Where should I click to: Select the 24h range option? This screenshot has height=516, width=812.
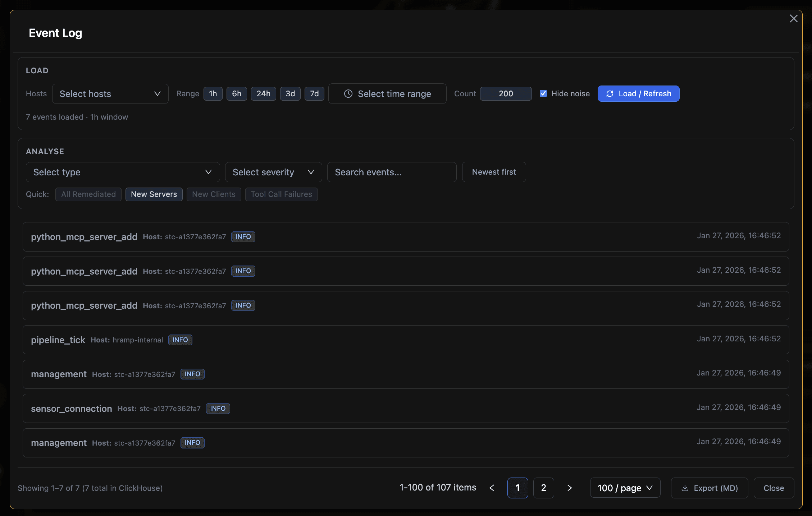click(x=263, y=94)
